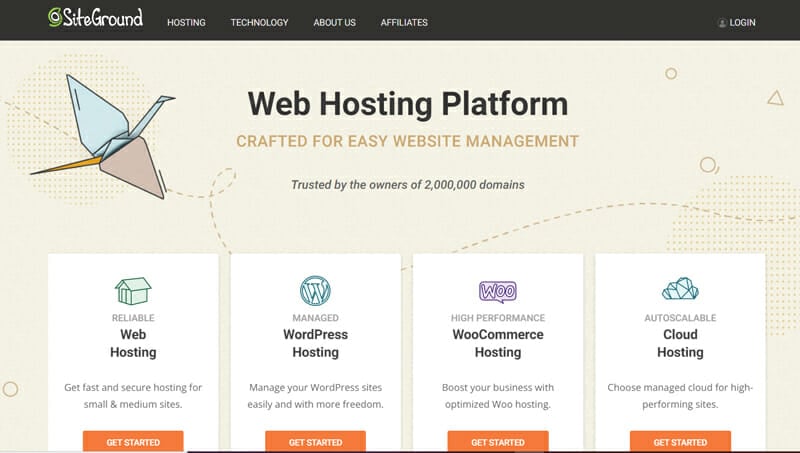
Task: Click the user icon beside LOGIN
Action: coord(722,23)
